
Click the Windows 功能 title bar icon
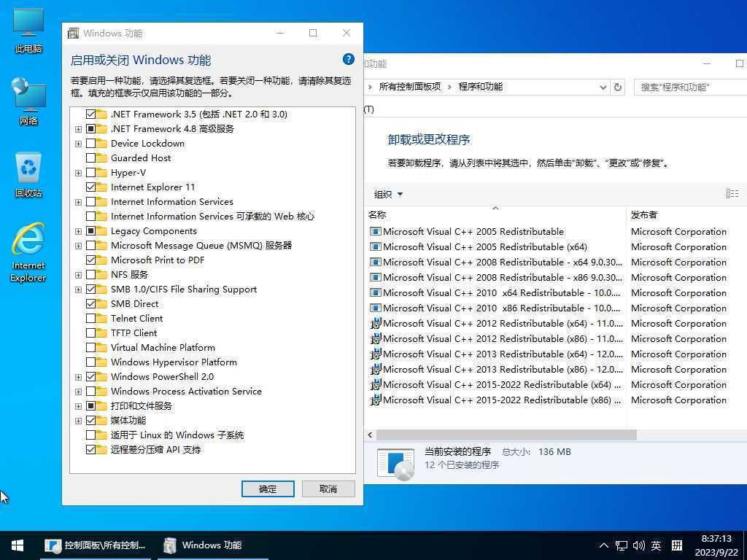[74, 33]
